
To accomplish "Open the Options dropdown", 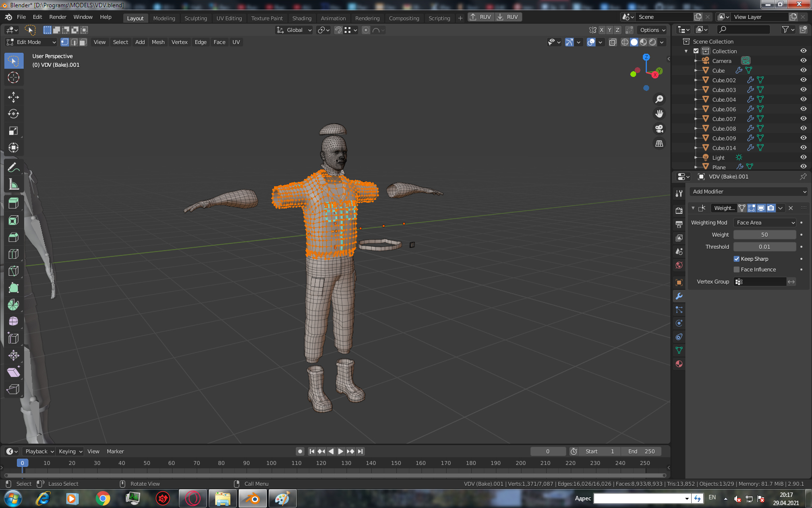I will click(652, 30).
